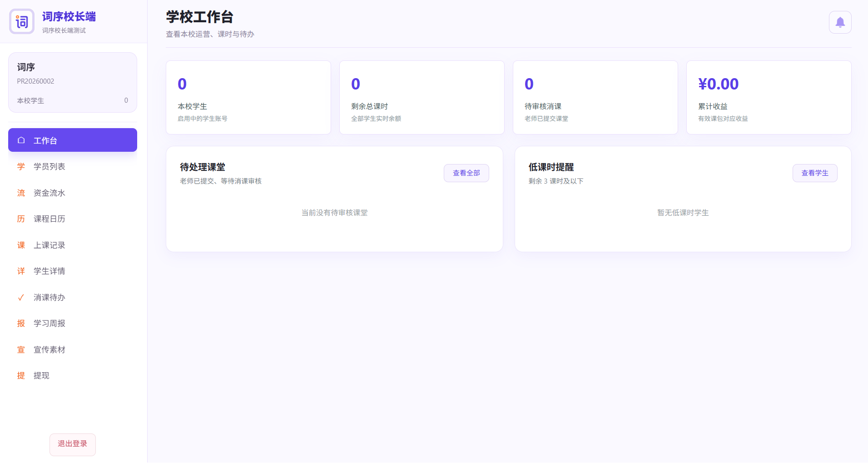Open 提现 menu item
Viewport: 868px width, 463px height.
point(73,376)
